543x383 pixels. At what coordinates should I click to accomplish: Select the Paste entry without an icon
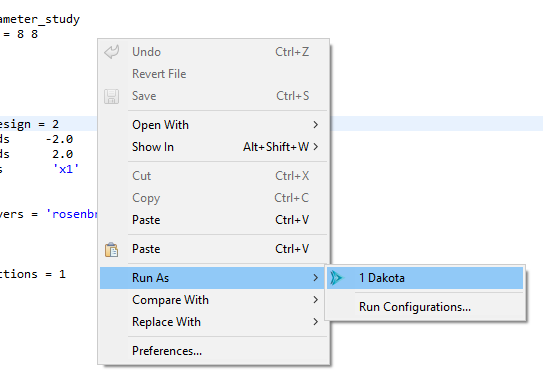coord(213,220)
